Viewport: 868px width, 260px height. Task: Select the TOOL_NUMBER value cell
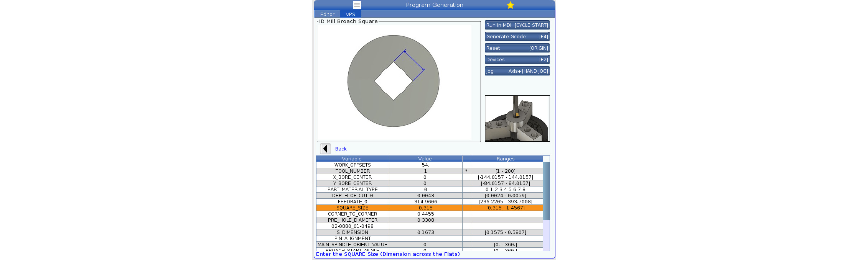425,171
